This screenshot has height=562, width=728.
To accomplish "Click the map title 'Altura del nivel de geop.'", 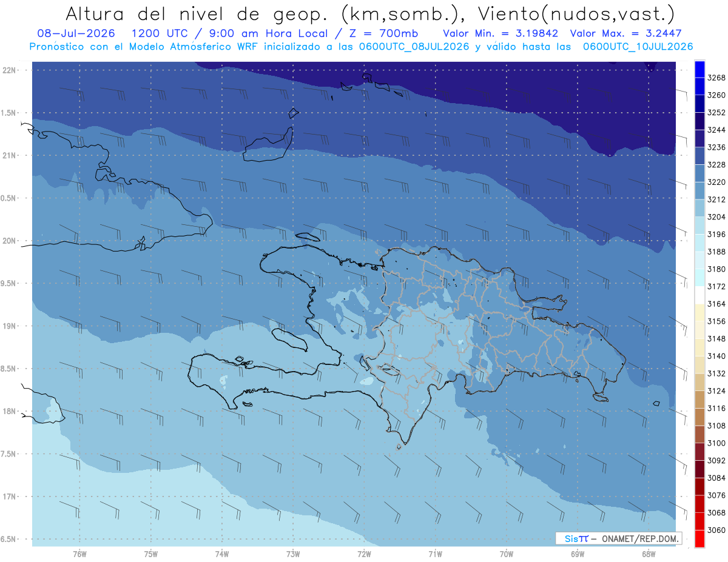I will (x=196, y=13).
